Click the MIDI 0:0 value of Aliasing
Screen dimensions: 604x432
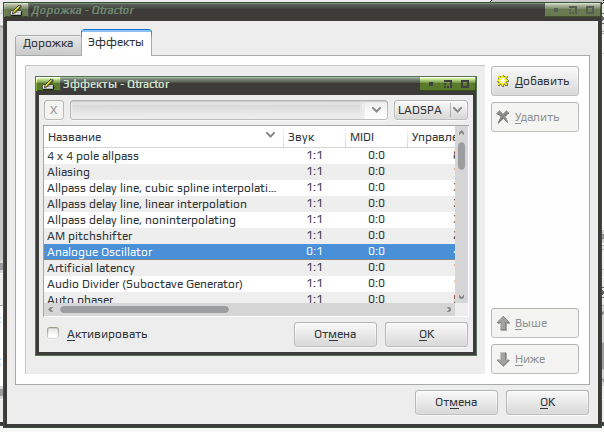pyautogui.click(x=376, y=171)
